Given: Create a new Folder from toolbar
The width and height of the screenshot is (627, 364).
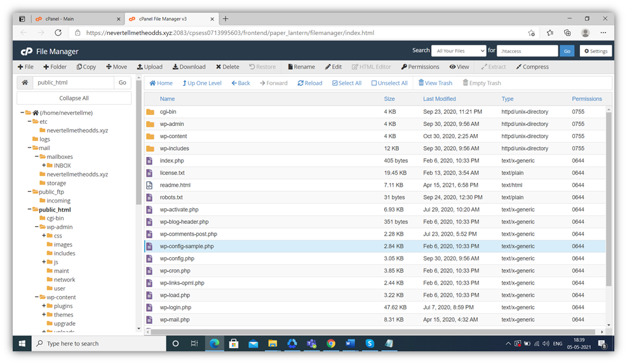Looking at the screenshot, I should (x=55, y=67).
